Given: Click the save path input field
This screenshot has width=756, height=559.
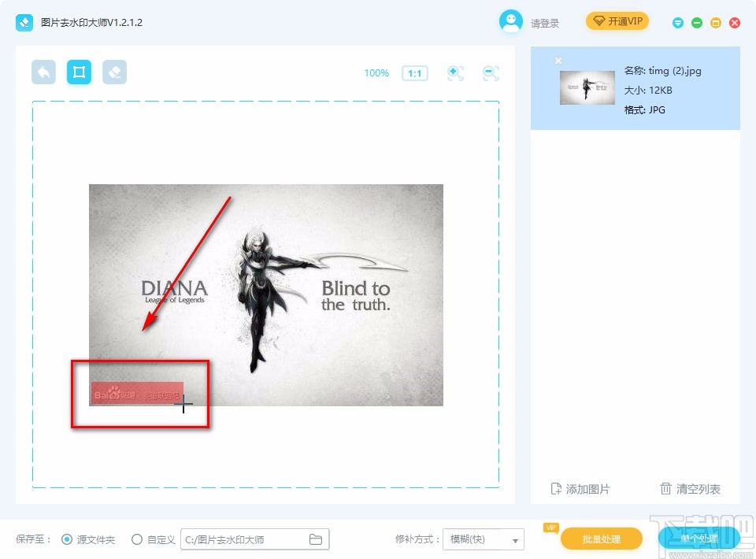Looking at the screenshot, I should 254,539.
